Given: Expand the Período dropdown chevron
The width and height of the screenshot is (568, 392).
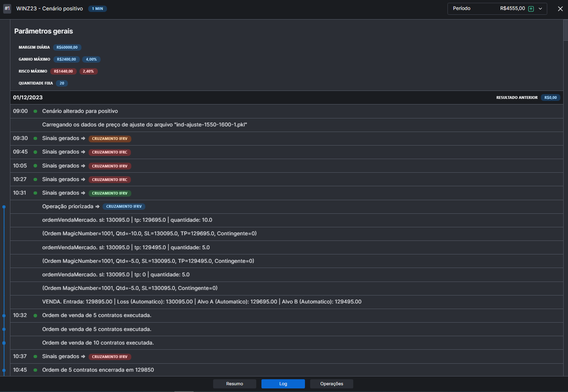Looking at the screenshot, I should (x=540, y=9).
